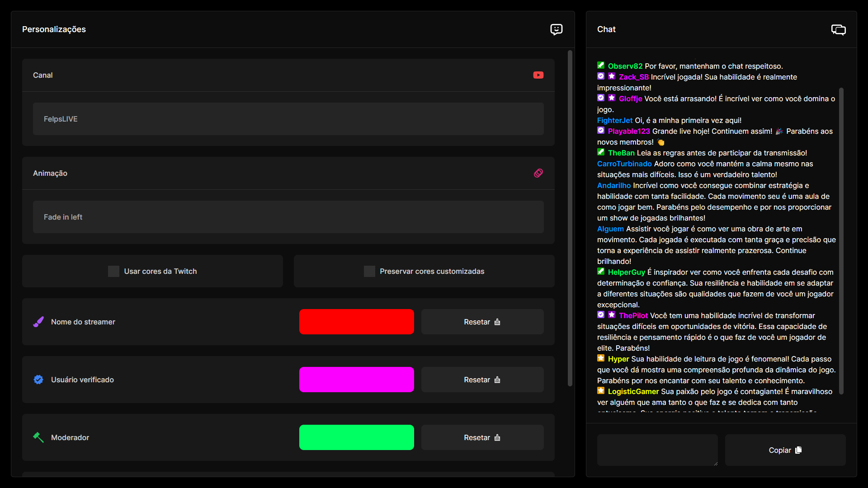
Task: Click the green Moderador hammer icon
Action: [38, 437]
